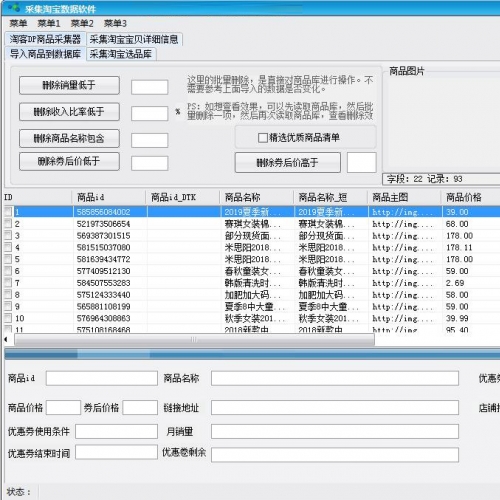The width and height of the screenshot is (500, 500).
Task: Focus the input beside 删除商品名称包含
Action: 149,140
